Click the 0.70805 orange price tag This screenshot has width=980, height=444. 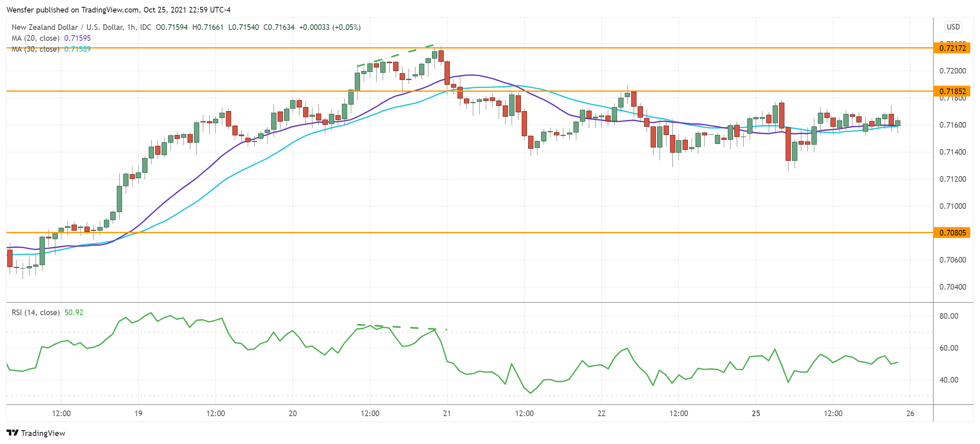pos(952,233)
